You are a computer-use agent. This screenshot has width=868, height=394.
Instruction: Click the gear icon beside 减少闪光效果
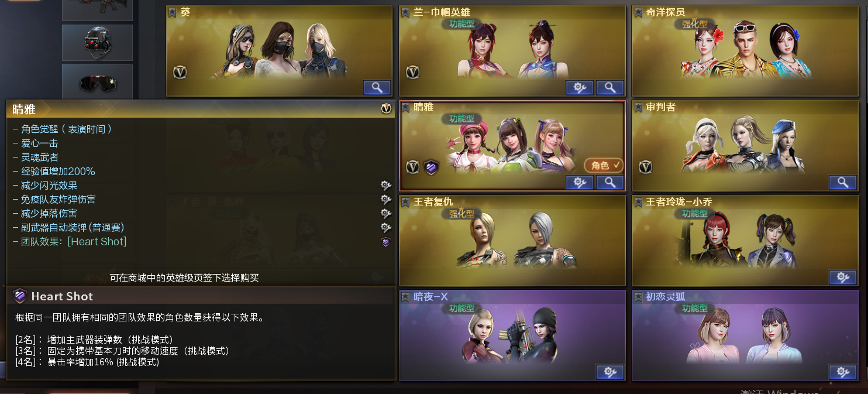coord(385,186)
